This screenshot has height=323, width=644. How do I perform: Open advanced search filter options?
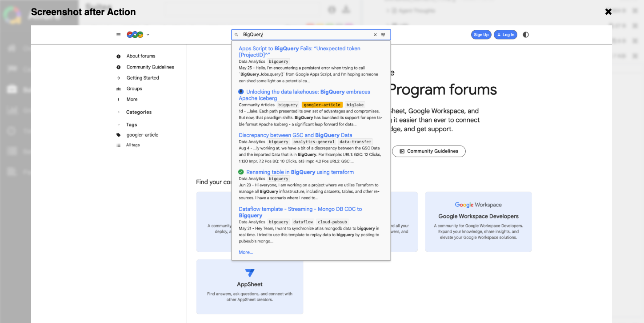383,35
